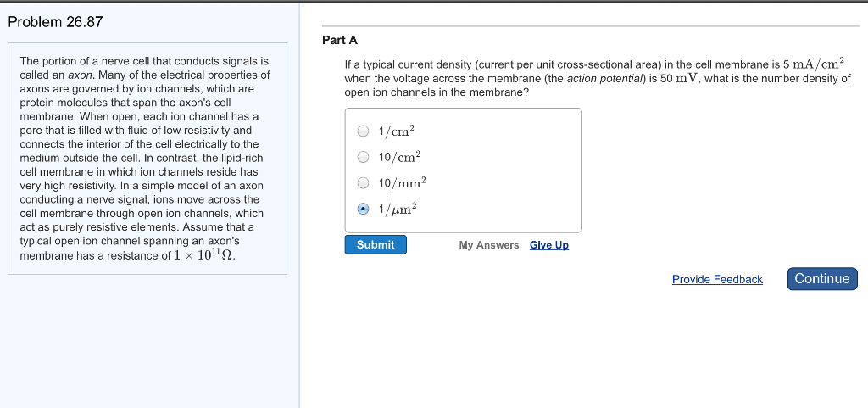
Task: Open the Provide Feedback link
Action: (x=717, y=280)
